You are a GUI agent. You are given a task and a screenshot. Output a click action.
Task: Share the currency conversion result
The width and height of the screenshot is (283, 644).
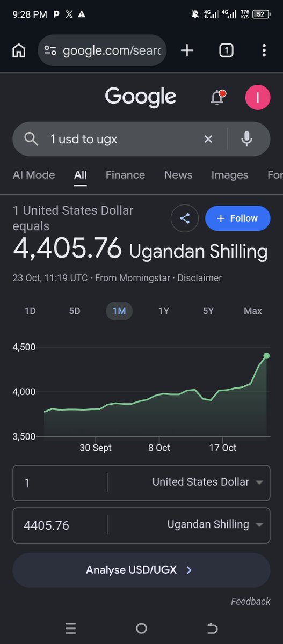(x=185, y=218)
